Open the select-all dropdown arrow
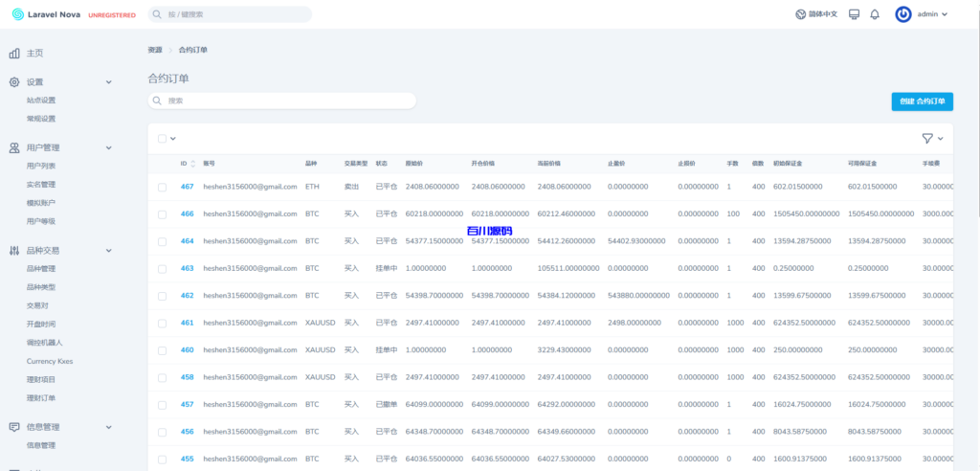 tap(173, 139)
